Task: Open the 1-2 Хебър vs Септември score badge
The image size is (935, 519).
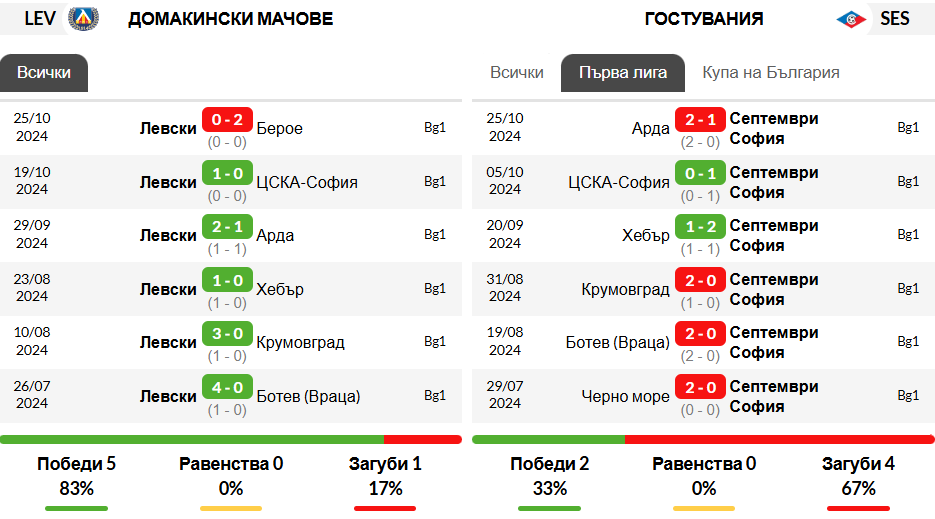Action: tap(700, 227)
